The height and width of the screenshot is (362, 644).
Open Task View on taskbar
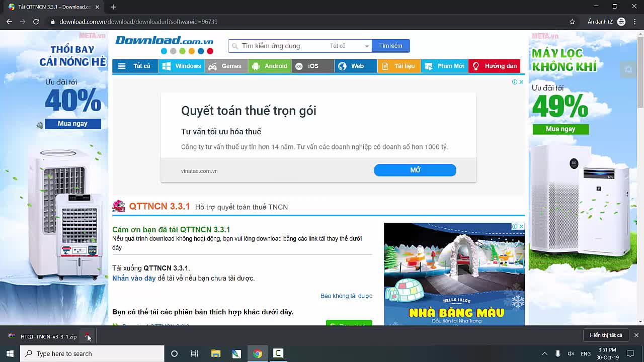pos(195,353)
